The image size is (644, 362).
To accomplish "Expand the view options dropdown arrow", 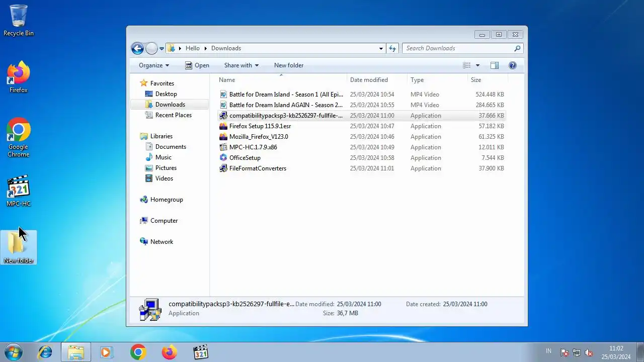I will 477,65.
